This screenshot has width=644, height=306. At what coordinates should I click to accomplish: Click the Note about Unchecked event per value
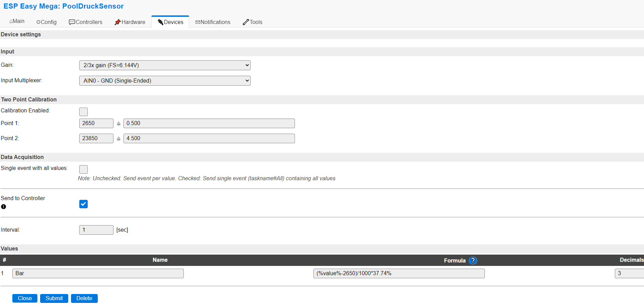(207, 179)
